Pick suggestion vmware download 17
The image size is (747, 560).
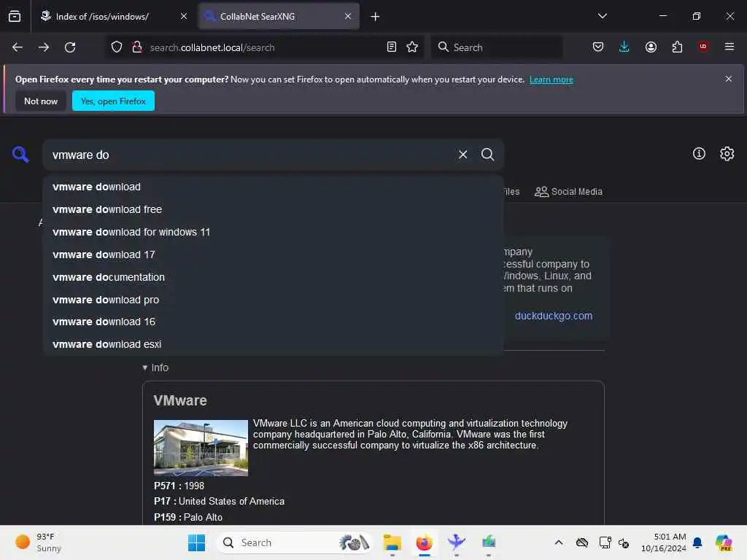[273, 254]
